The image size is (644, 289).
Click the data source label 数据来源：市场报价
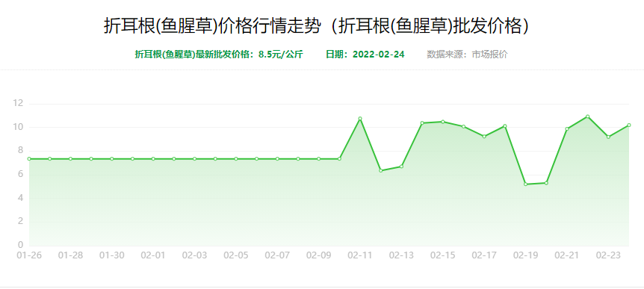[467, 55]
